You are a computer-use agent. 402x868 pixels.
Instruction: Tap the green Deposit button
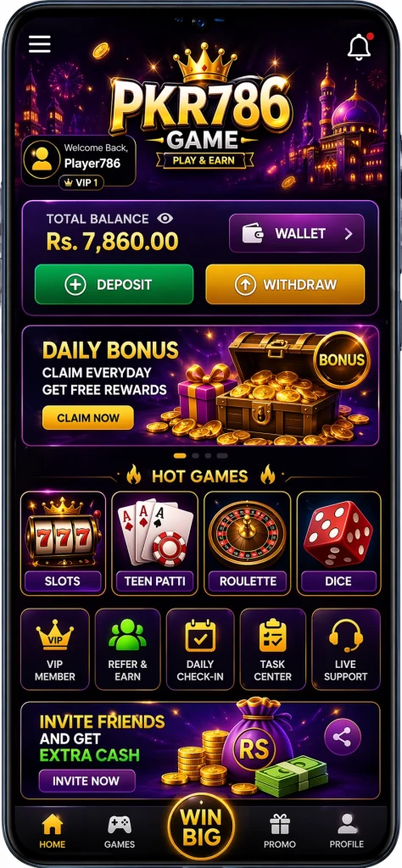pos(114,285)
